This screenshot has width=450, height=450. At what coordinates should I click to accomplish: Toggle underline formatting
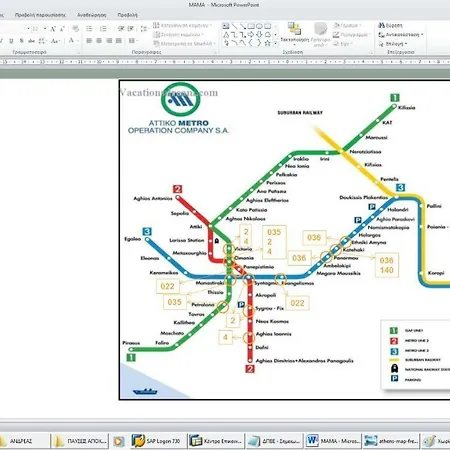(11, 41)
